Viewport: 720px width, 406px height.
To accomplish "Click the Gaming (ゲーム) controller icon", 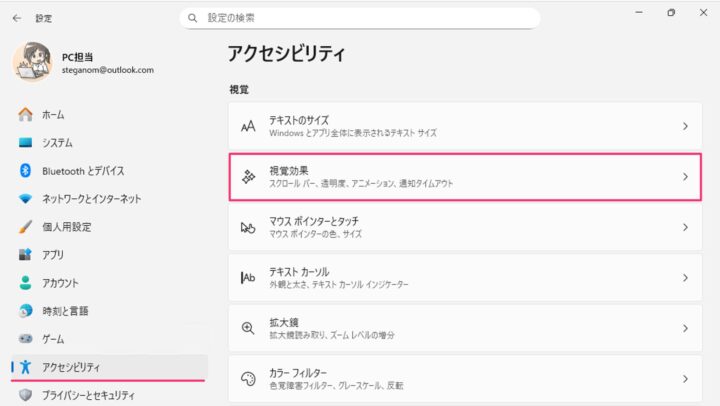I will (26, 339).
